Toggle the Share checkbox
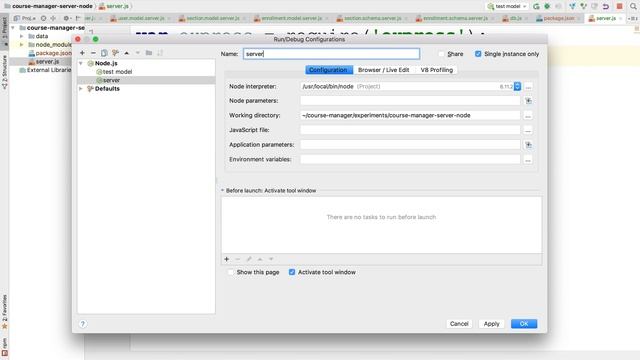 (441, 54)
